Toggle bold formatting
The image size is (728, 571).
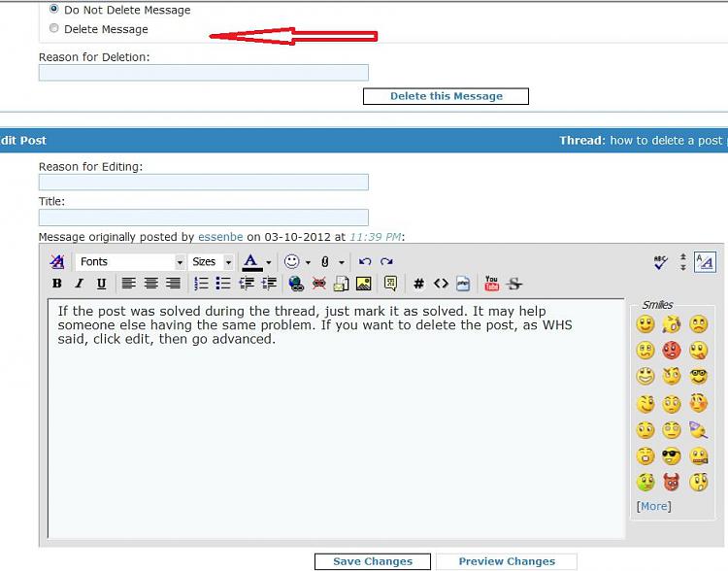(x=56, y=284)
